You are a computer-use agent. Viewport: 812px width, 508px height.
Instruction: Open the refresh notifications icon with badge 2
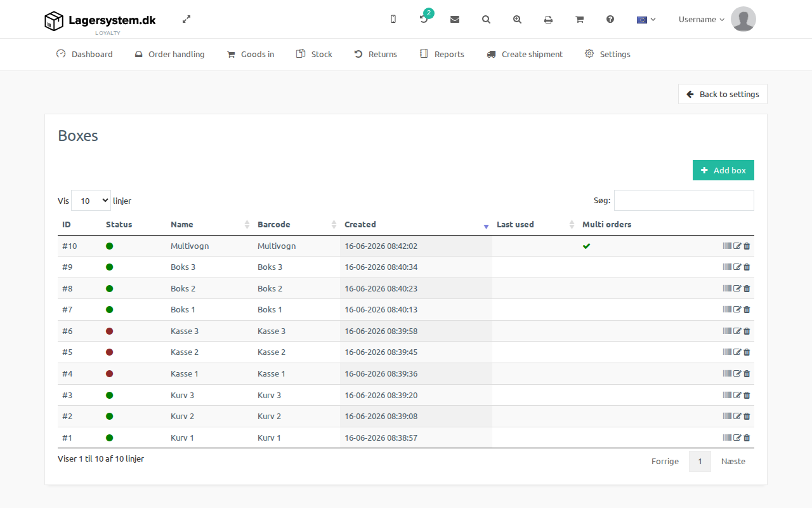point(424,18)
